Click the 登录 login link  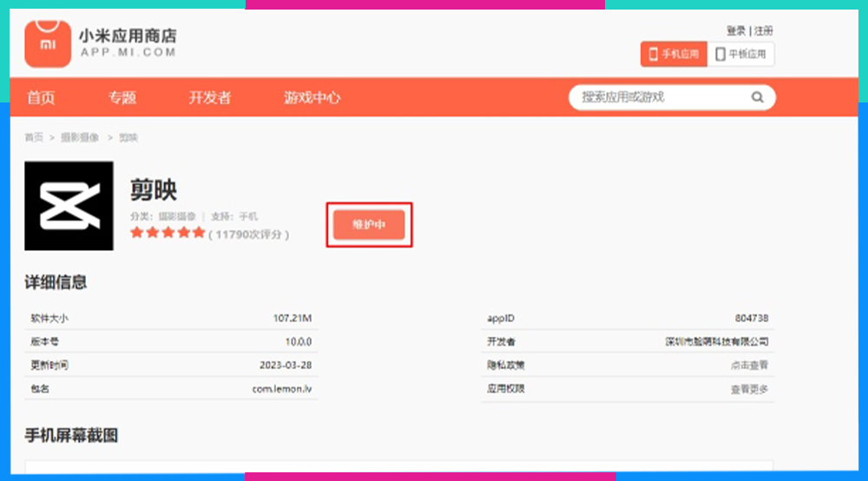(x=736, y=31)
